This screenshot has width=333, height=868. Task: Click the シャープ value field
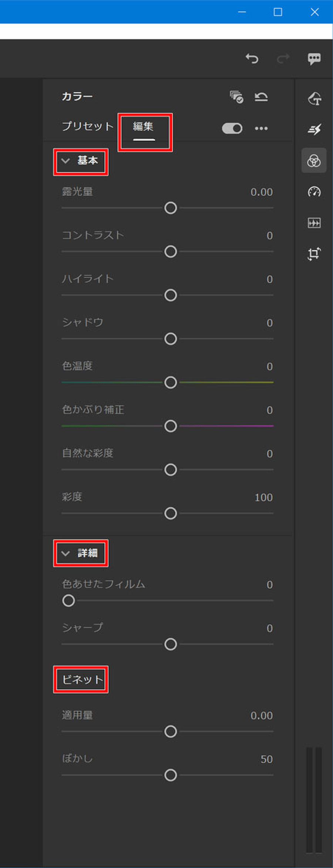[270, 629]
